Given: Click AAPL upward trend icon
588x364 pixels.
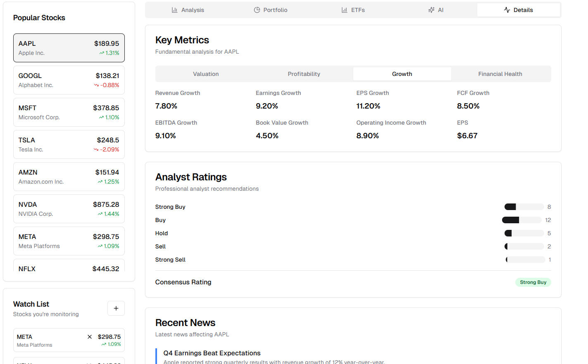Looking at the screenshot, I should pos(102,53).
